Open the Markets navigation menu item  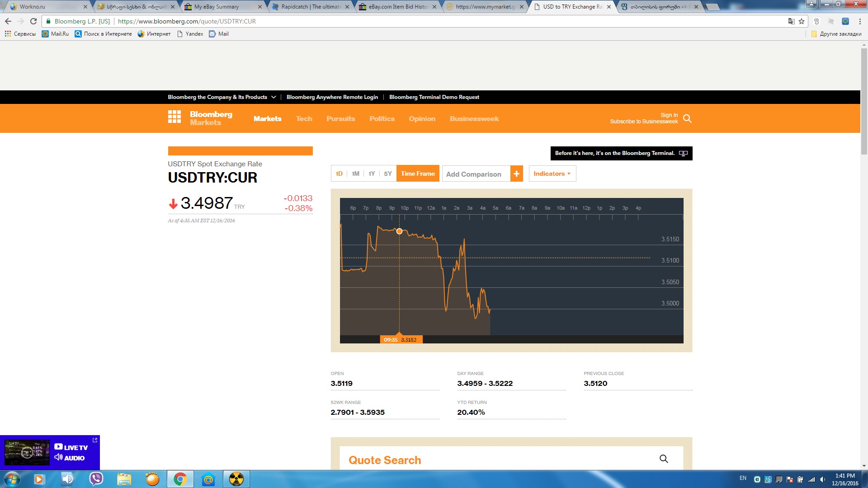[x=267, y=119]
